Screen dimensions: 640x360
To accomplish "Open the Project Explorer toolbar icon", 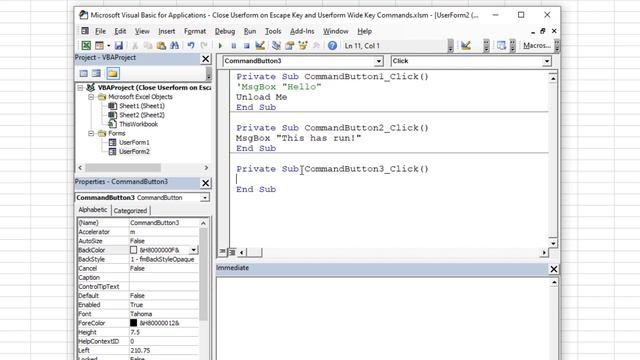I will [x=276, y=46].
